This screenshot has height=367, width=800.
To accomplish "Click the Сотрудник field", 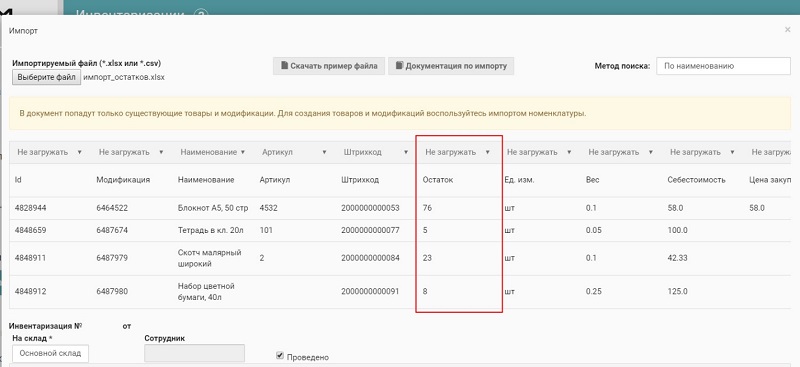I will pyautogui.click(x=194, y=353).
